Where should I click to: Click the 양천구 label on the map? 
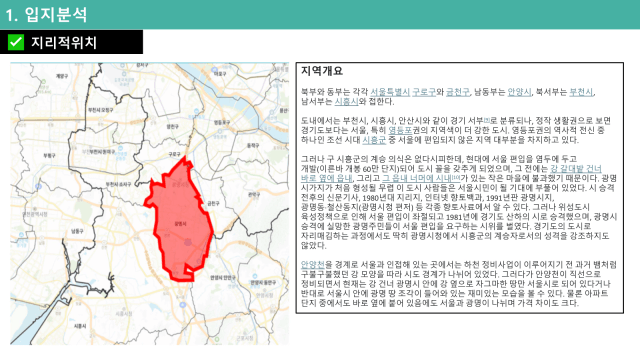pyautogui.click(x=173, y=127)
